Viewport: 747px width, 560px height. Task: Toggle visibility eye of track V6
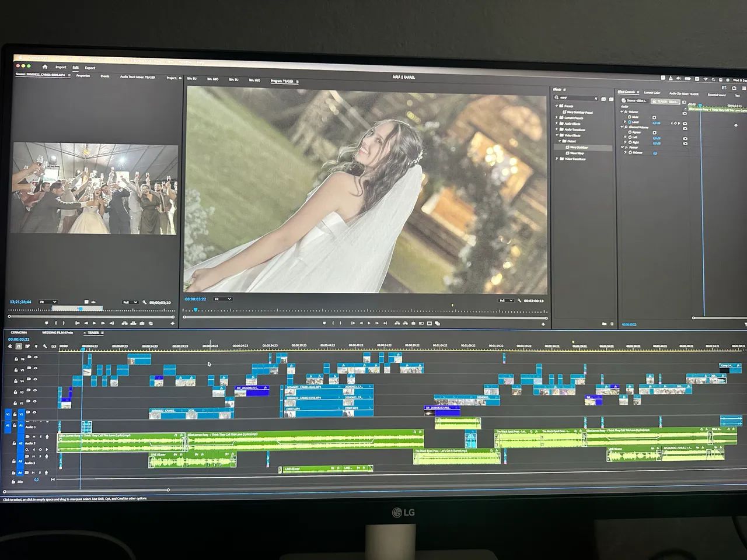coord(36,357)
